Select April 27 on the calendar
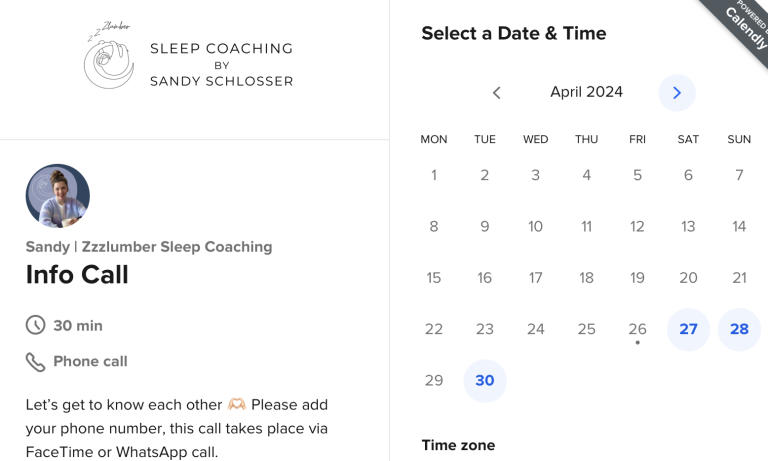 pos(688,329)
